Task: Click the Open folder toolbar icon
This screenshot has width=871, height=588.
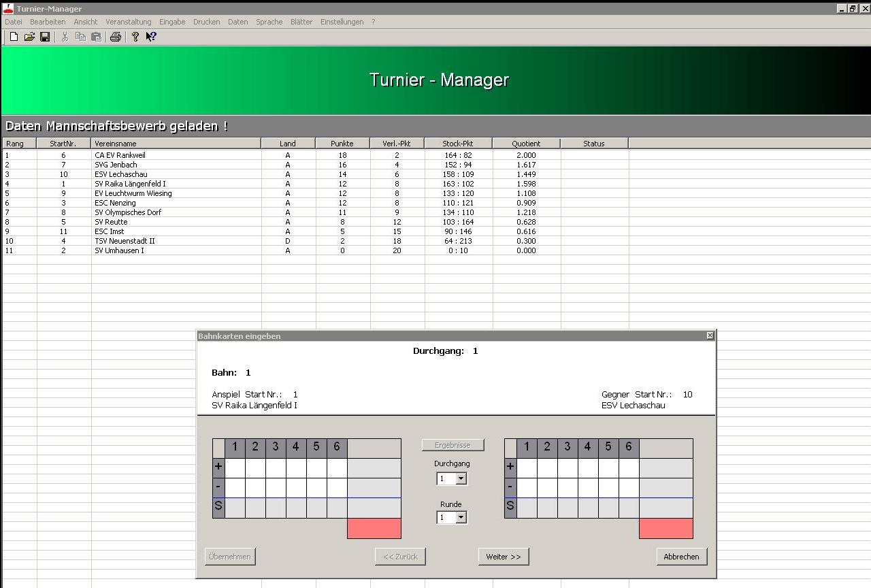Action: [x=29, y=37]
